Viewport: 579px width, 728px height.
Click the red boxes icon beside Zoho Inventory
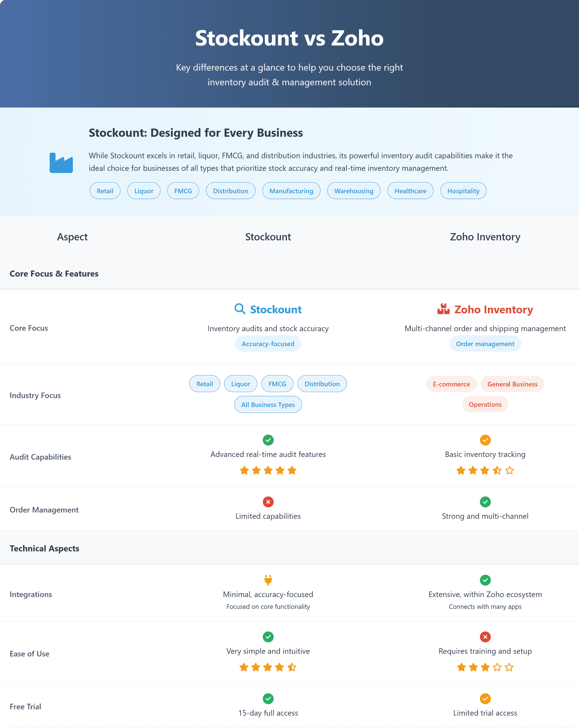(443, 309)
